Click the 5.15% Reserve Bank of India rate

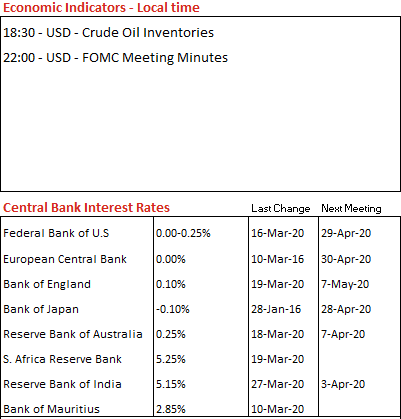171,384
